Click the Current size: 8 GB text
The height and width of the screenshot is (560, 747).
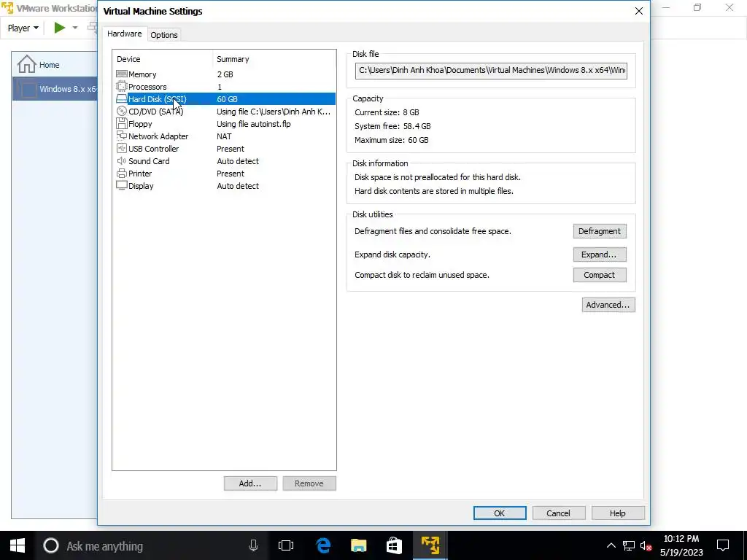point(387,112)
